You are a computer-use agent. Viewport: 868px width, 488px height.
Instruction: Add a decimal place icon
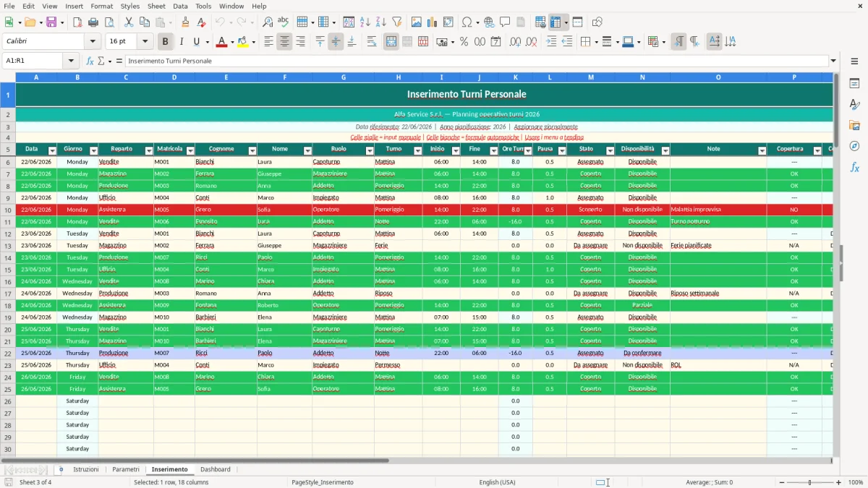click(x=515, y=42)
